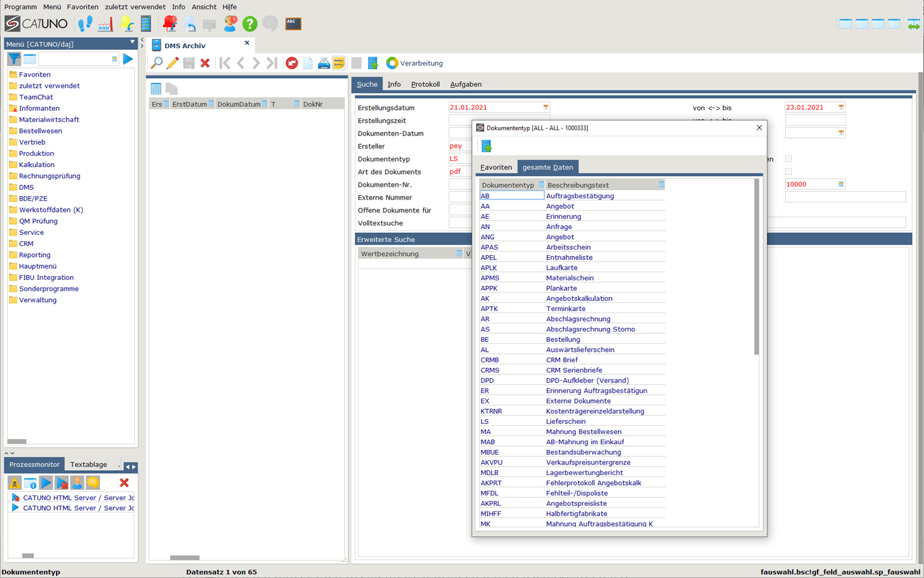Screen dimensions: 924x578
Task: Open calendar picker for Erstellungsdatum 21.01.2021
Action: click(545, 107)
